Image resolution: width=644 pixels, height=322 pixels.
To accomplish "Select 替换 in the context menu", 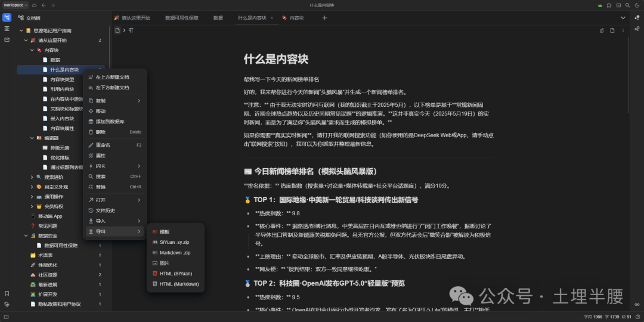I will pos(114,187).
